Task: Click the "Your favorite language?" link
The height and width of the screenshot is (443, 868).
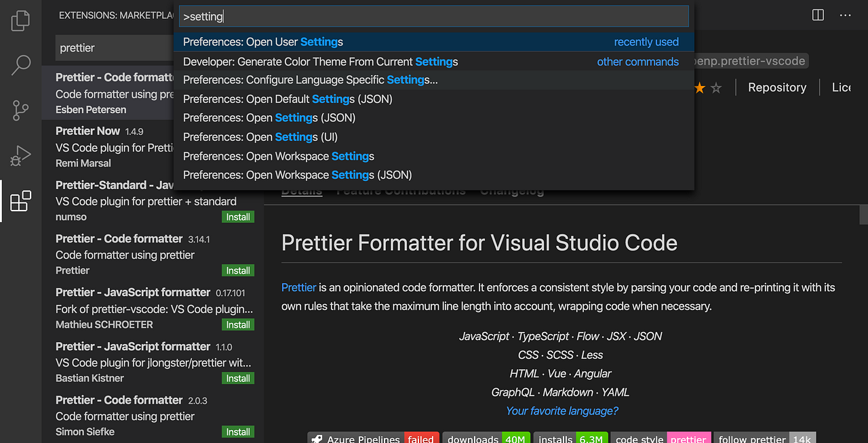Action: pyautogui.click(x=561, y=410)
